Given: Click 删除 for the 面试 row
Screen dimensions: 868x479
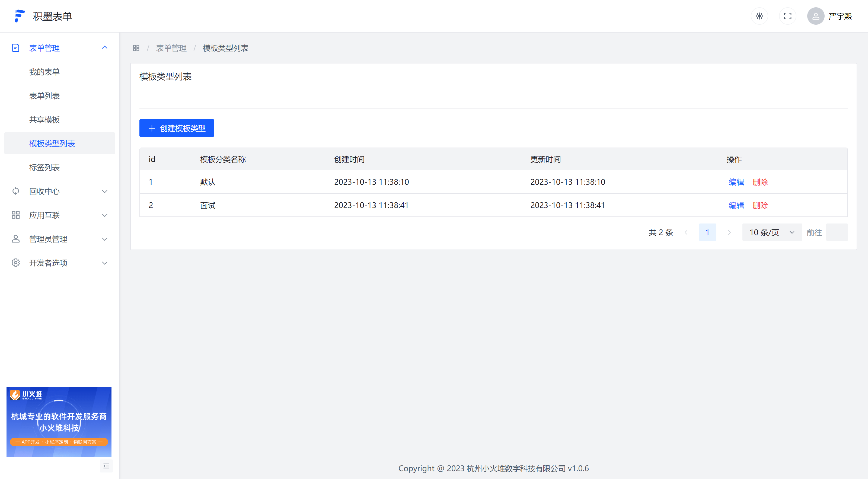Looking at the screenshot, I should [x=760, y=206].
